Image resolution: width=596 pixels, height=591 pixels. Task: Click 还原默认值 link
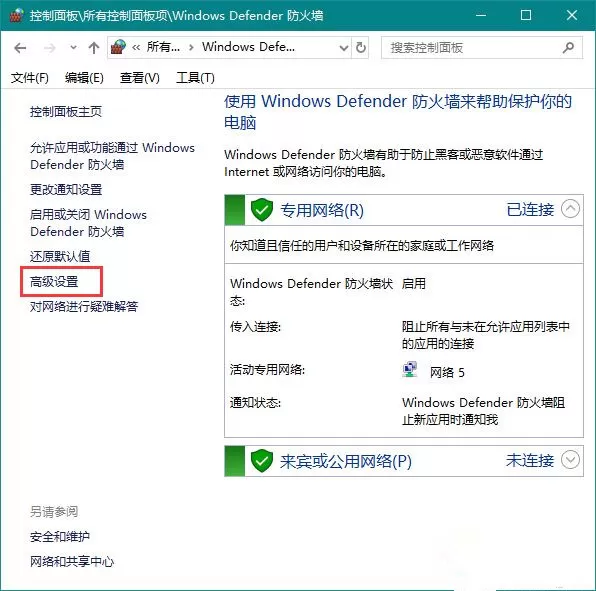(x=60, y=256)
